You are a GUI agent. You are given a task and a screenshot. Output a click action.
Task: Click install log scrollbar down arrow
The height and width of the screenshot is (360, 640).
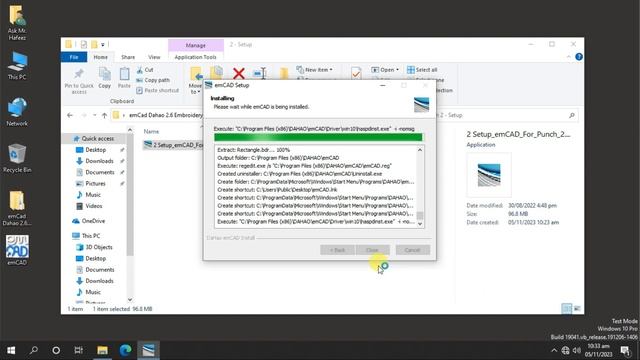pos(420,224)
